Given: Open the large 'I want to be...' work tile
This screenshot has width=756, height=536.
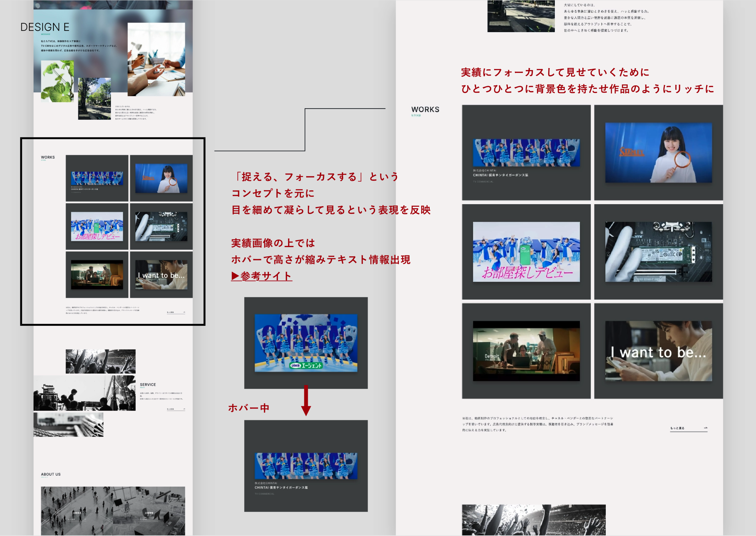Looking at the screenshot, I should click(x=658, y=351).
